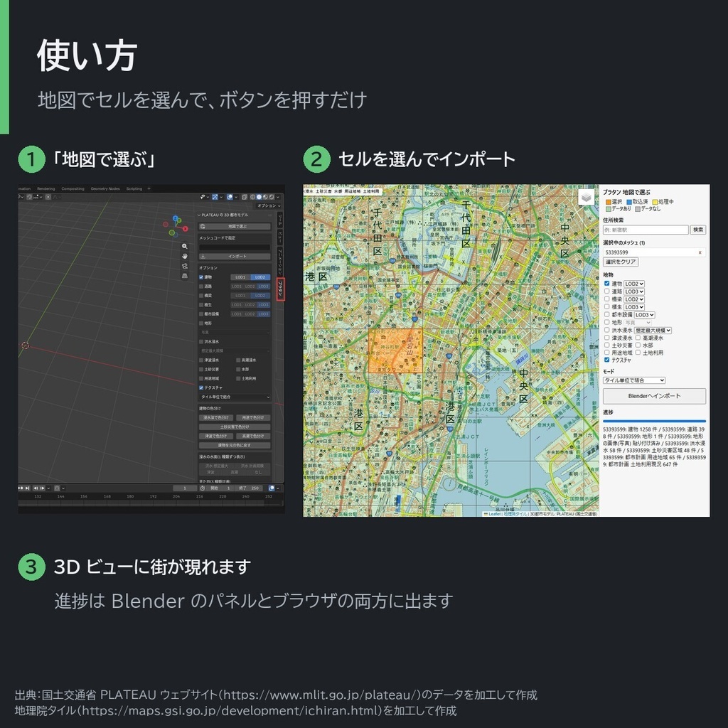
Task: Switch to the Geometry Nodes workspace tab
Action: (x=105, y=188)
